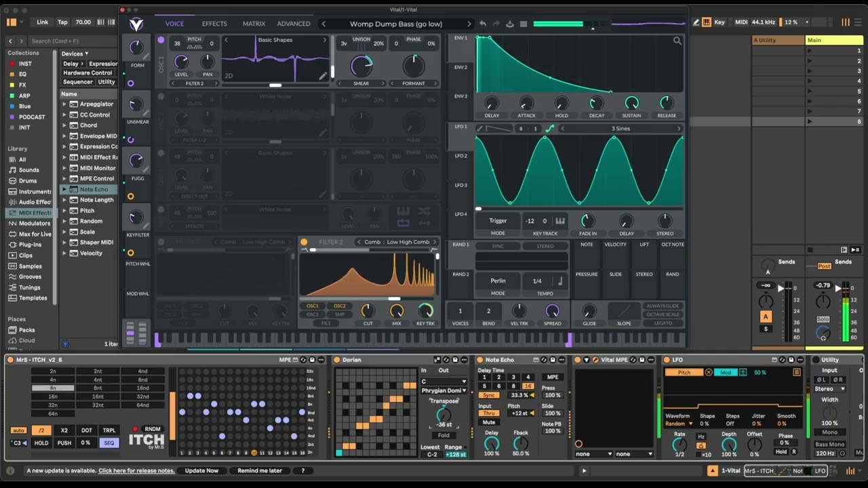Toggle the Dorian device activator
868x488 pixels.
coord(338,360)
